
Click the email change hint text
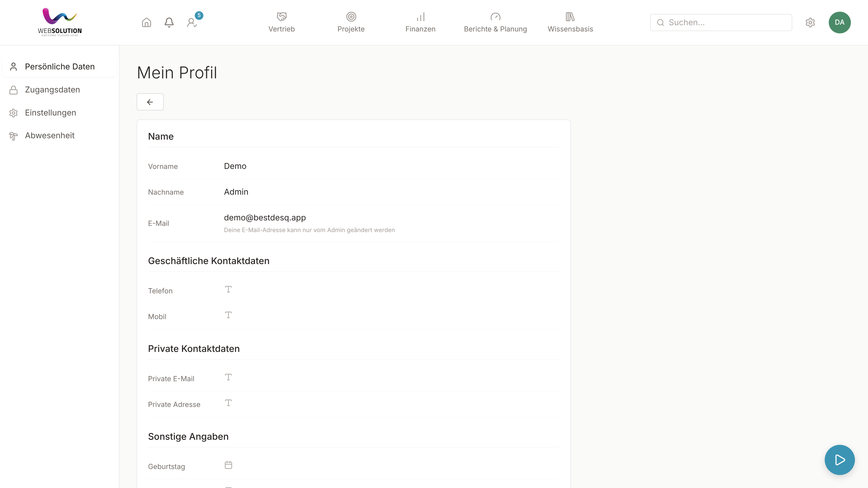click(309, 230)
